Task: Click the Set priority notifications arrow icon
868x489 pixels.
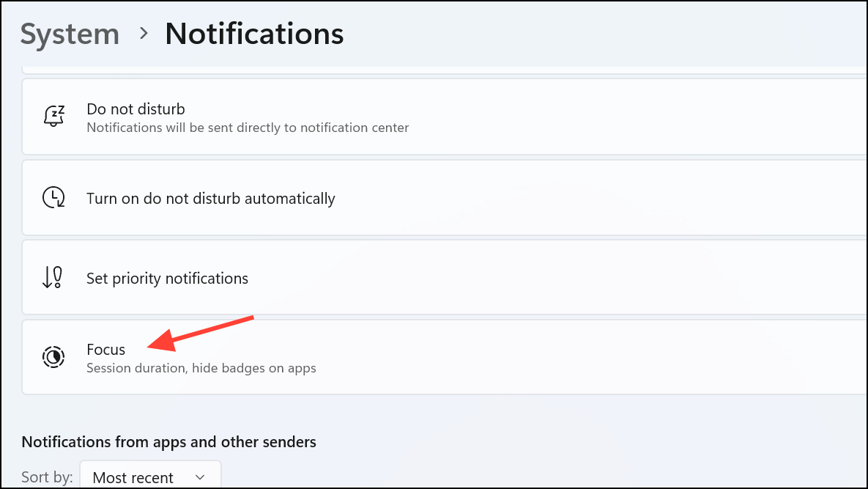Action: [53, 279]
